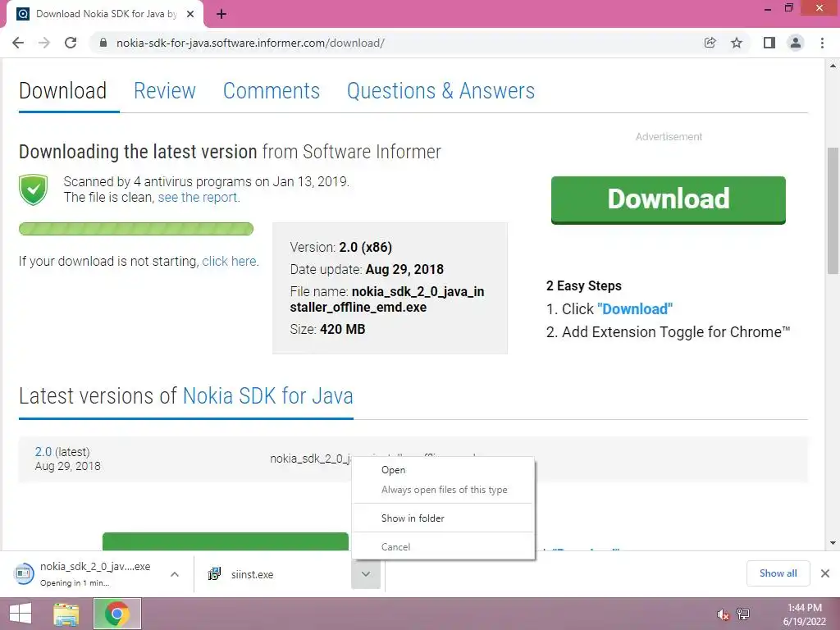
Task: Open the browser side panel
Action: [769, 43]
